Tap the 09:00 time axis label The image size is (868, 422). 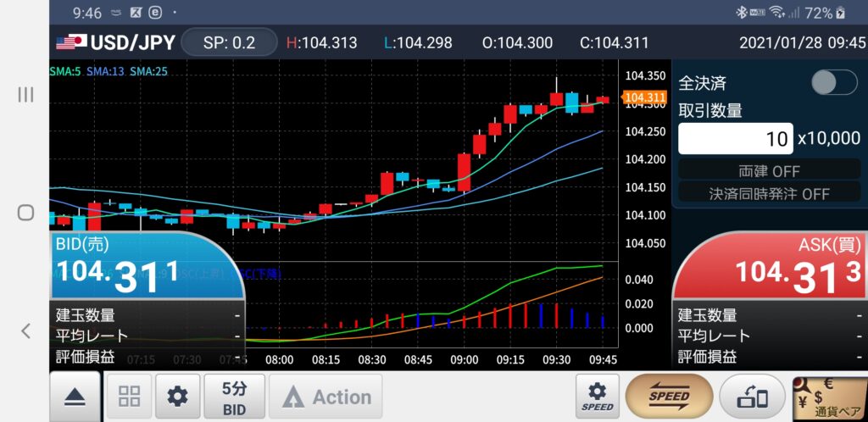click(464, 359)
